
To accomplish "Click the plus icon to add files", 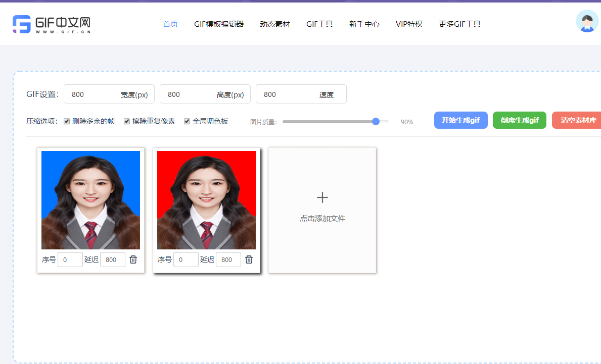I will (322, 197).
